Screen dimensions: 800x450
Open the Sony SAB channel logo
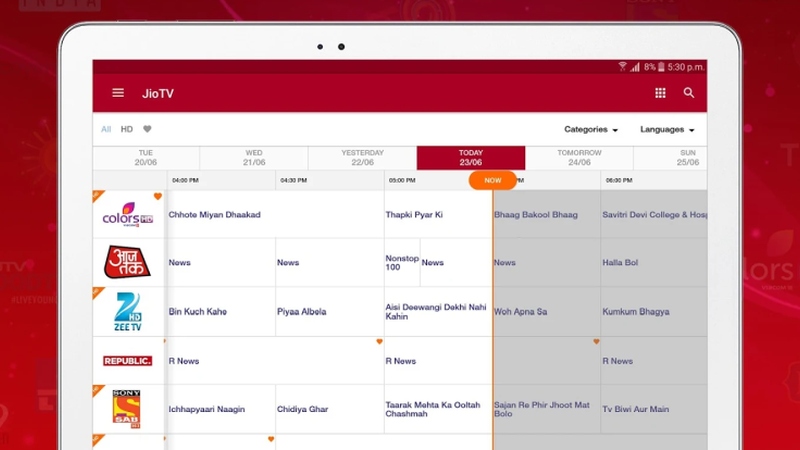pos(127,409)
